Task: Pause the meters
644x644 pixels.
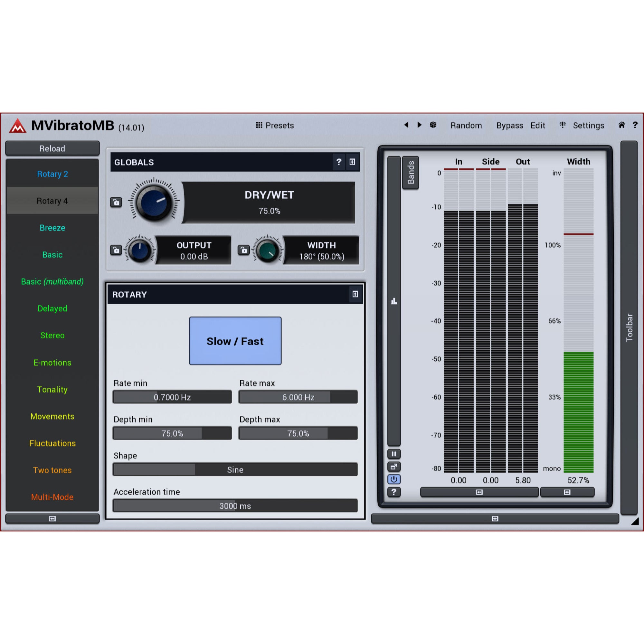Action: click(x=394, y=454)
